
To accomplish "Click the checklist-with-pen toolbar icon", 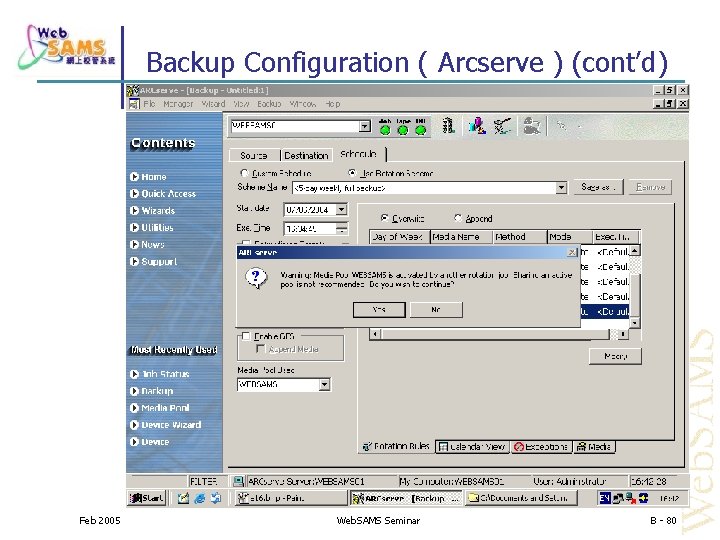I will 502,125.
